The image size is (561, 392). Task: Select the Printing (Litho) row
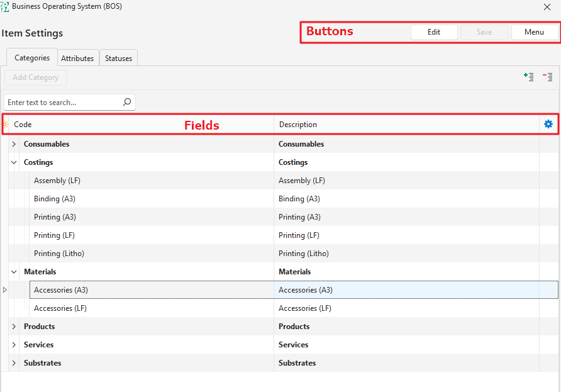(59, 254)
